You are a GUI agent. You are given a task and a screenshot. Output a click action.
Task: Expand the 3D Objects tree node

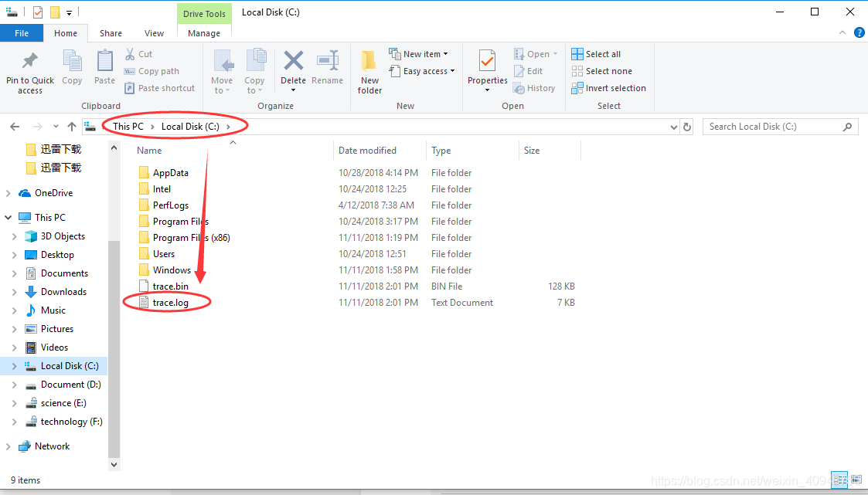[15, 236]
